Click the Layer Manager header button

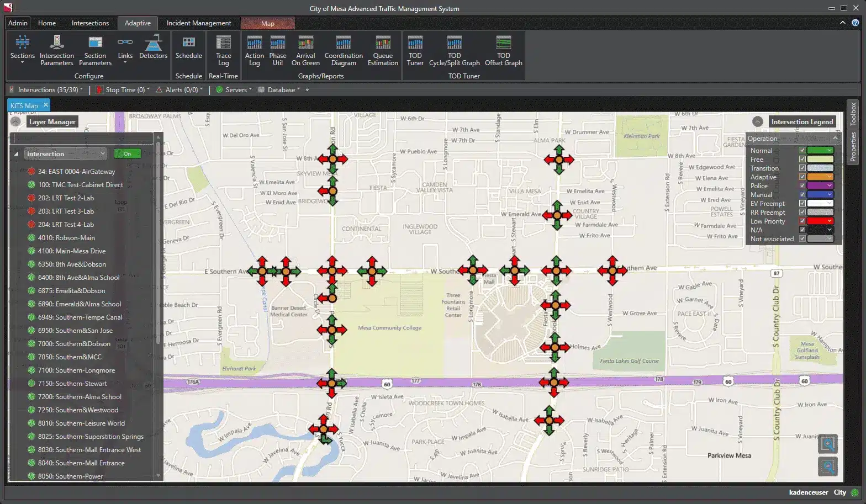(x=52, y=122)
